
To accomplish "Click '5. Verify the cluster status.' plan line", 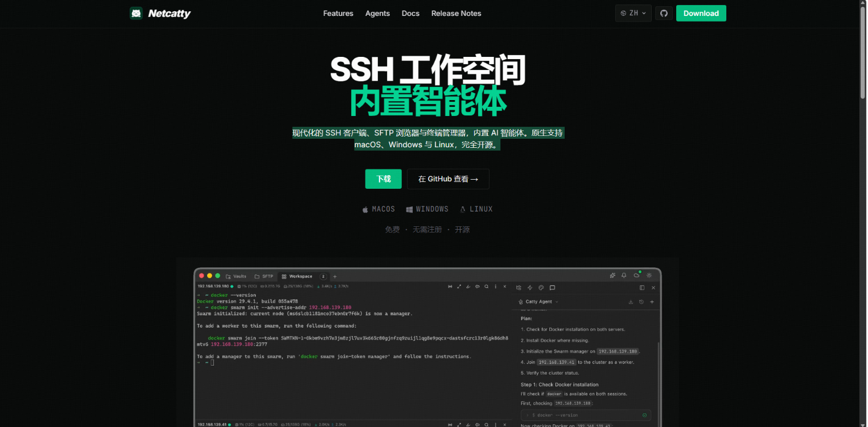I will [x=550, y=373].
